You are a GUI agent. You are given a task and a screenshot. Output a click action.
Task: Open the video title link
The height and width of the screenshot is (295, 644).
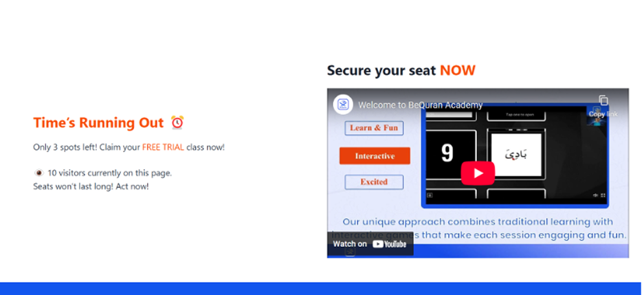420,105
